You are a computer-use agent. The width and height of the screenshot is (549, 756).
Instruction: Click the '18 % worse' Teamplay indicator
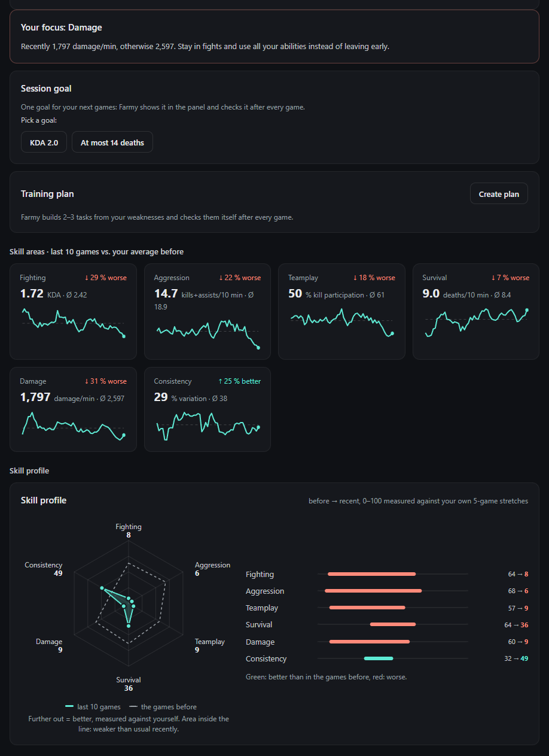(374, 278)
